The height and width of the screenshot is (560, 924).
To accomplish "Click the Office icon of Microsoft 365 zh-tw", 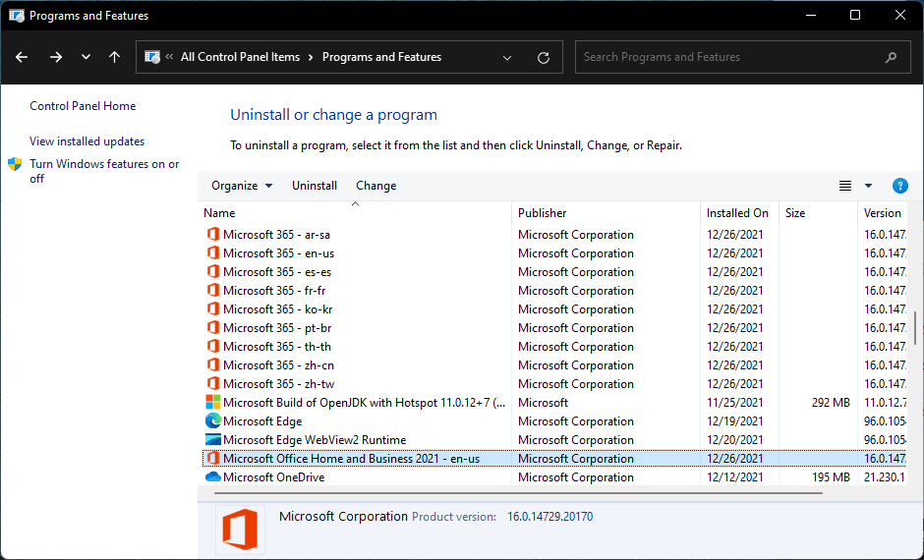I will point(212,384).
